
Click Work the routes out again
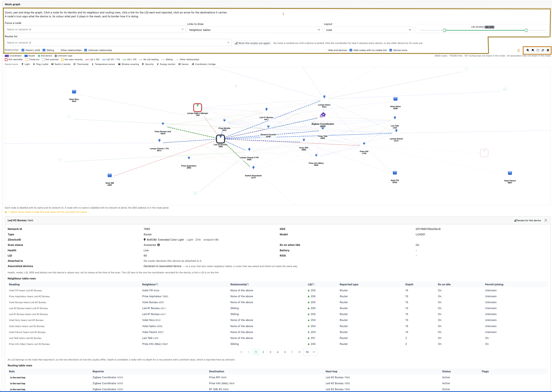[252, 43]
